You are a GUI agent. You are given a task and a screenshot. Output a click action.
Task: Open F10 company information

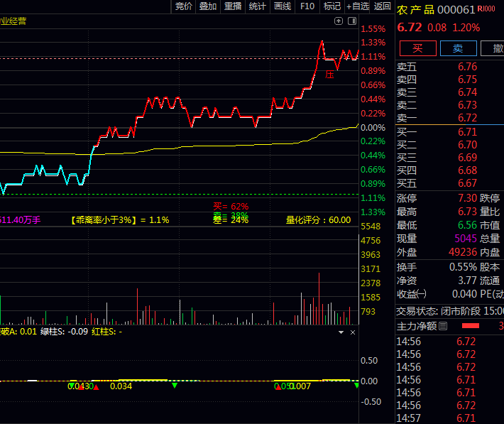307,6
